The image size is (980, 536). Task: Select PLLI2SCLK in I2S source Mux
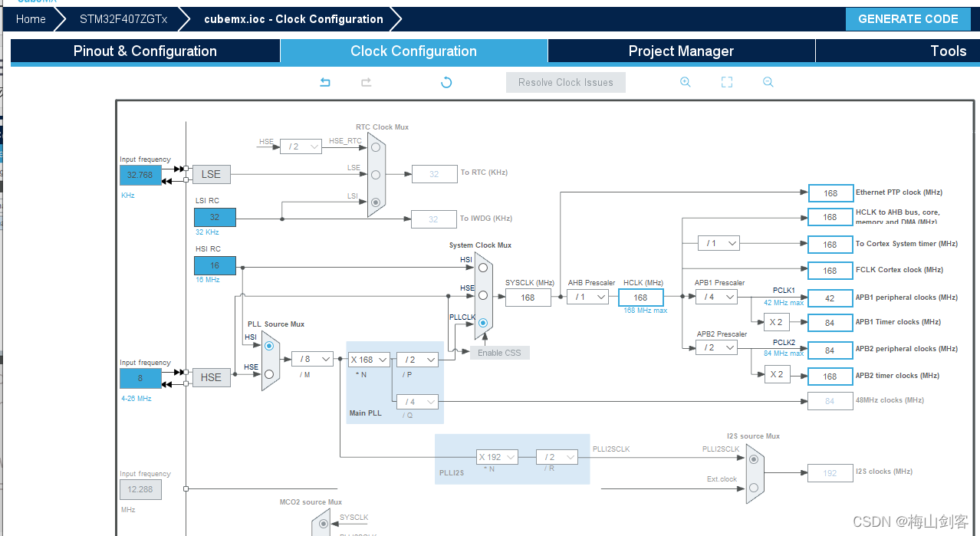[x=754, y=459]
